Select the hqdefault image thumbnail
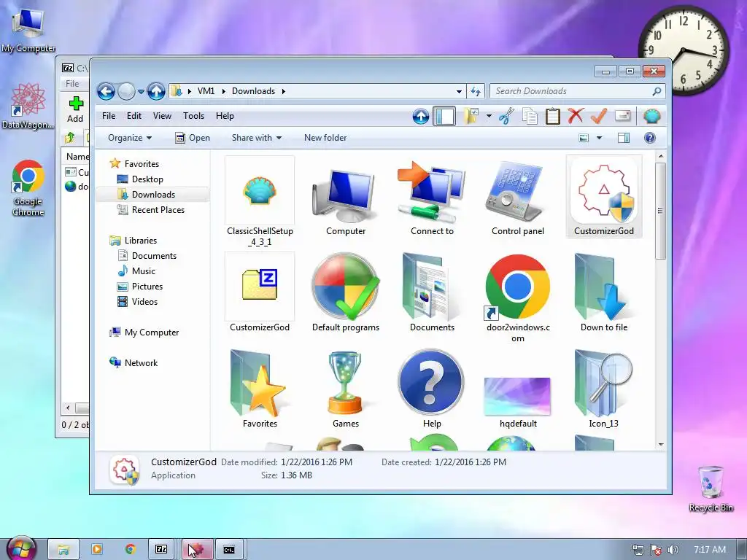 518,397
